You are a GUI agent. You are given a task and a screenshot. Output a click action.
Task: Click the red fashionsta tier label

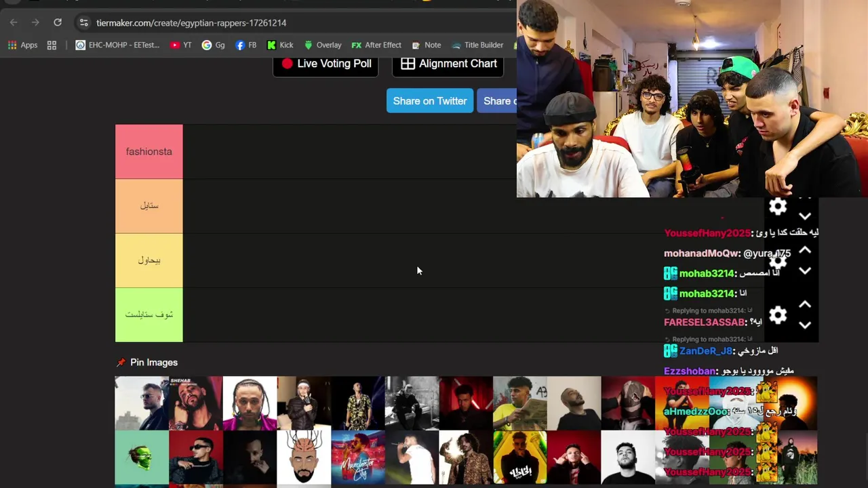coord(149,152)
